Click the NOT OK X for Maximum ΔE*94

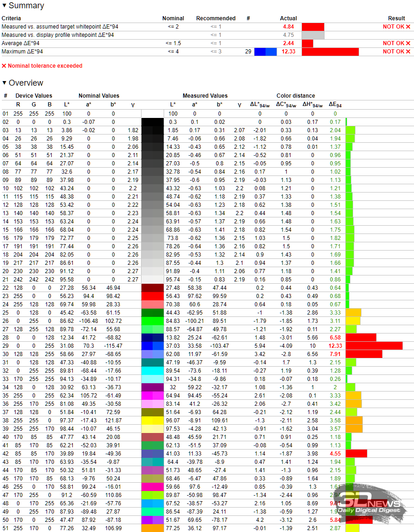[x=408, y=52]
